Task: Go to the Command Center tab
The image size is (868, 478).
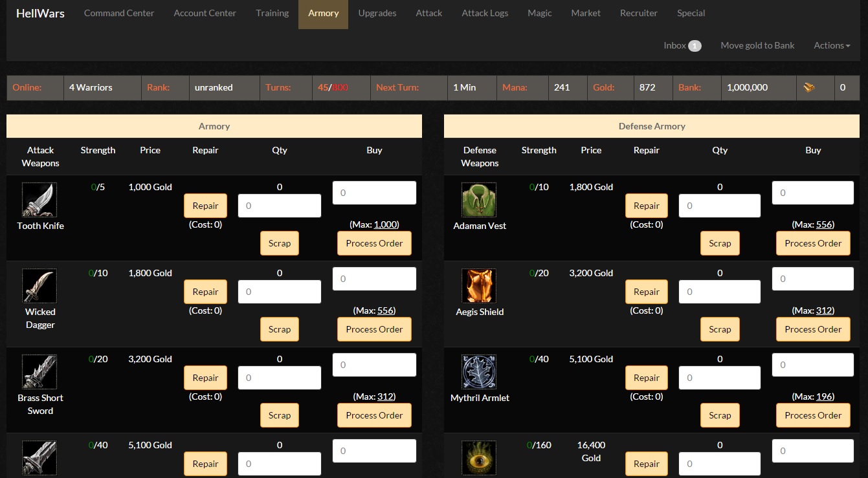Action: [119, 13]
